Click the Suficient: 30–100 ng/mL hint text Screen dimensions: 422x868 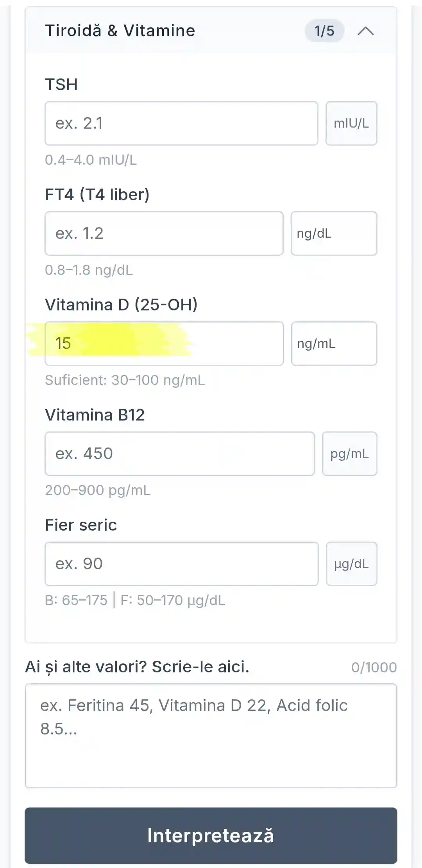click(125, 379)
